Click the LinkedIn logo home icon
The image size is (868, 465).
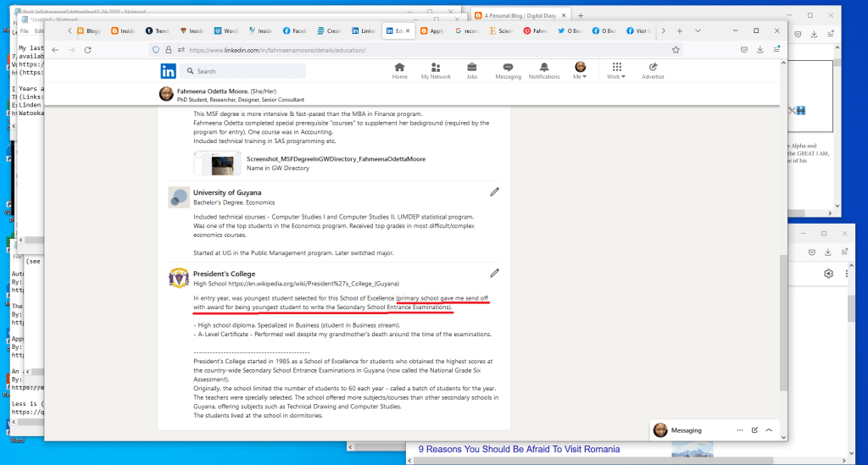(x=170, y=71)
